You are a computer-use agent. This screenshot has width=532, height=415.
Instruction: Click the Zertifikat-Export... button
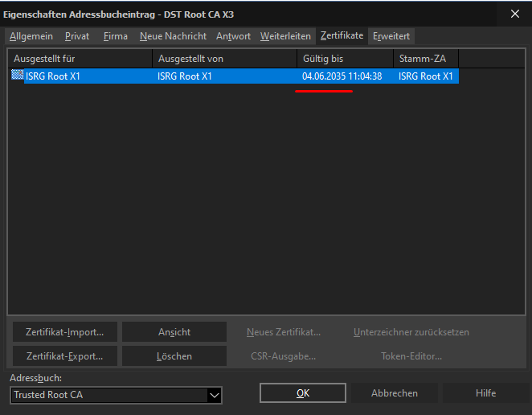point(65,356)
